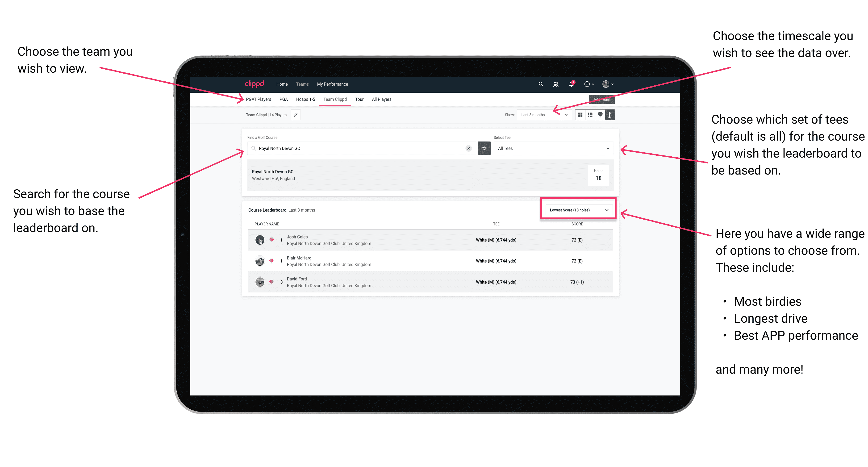Click the star/favorite icon for Royal North Devon GC
The image size is (868, 467).
point(484,148)
